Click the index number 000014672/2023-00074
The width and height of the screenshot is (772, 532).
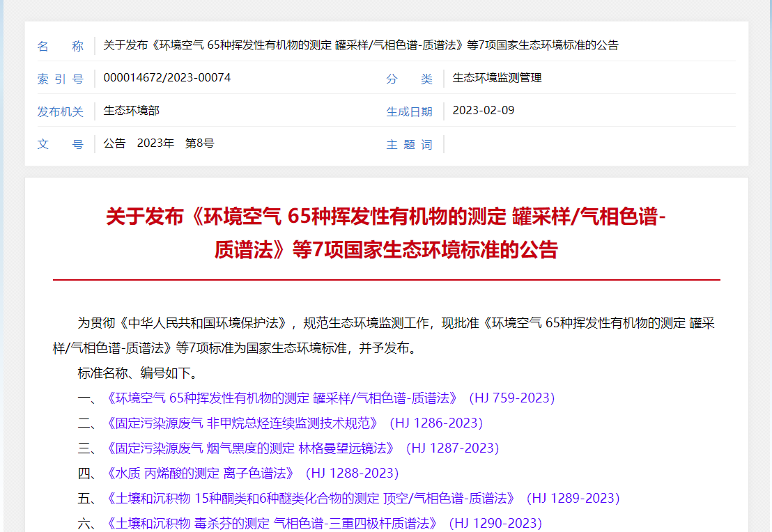click(x=167, y=78)
